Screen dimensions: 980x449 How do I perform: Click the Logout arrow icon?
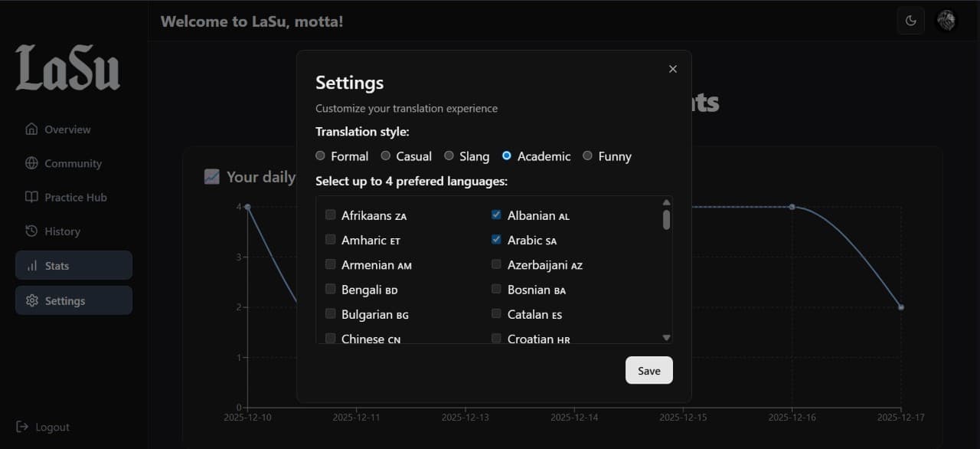[x=23, y=427]
